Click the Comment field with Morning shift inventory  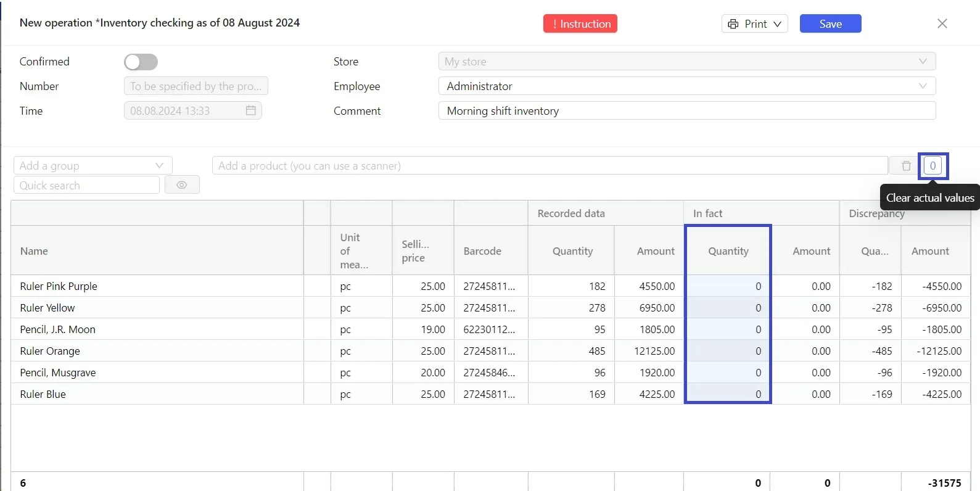[x=686, y=111]
